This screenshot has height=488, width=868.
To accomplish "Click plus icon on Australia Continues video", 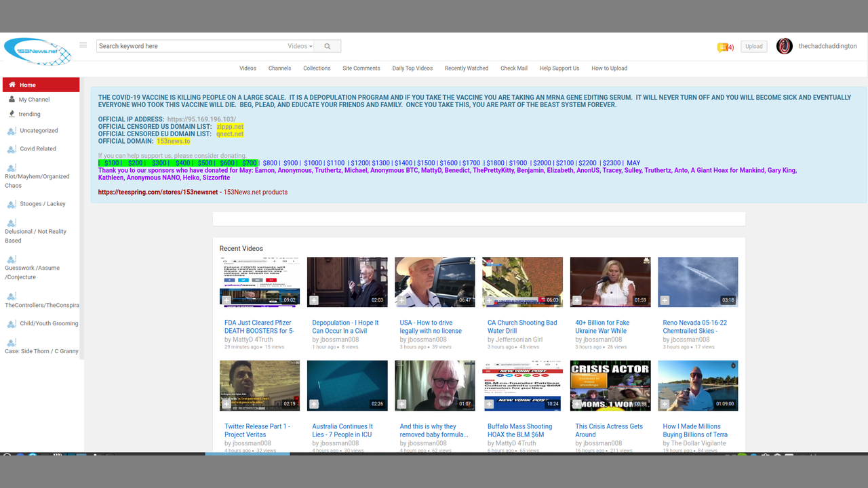I will pyautogui.click(x=314, y=404).
